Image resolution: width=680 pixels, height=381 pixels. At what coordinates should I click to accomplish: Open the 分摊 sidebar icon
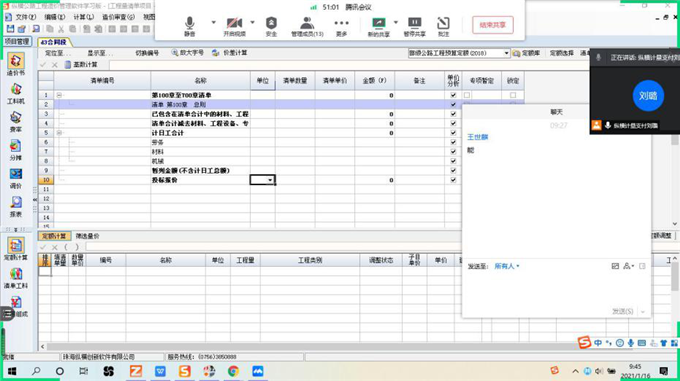coord(16,150)
